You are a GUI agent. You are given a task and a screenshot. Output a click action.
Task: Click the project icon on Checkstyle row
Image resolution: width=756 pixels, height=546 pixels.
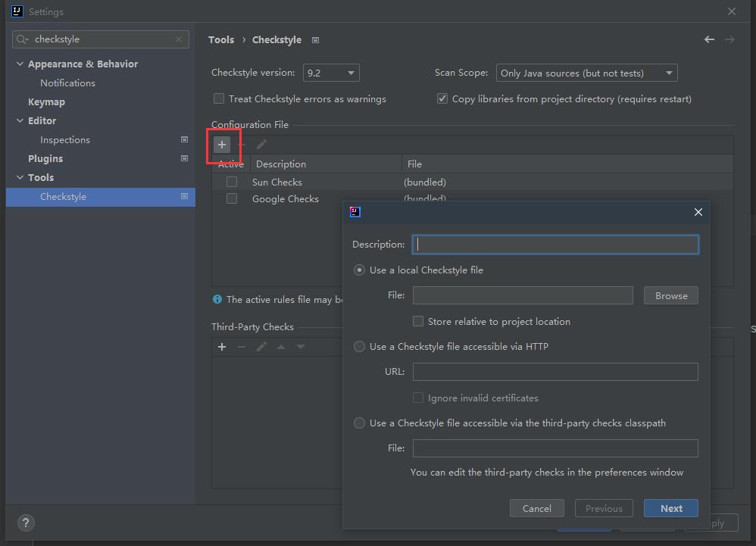click(x=184, y=197)
